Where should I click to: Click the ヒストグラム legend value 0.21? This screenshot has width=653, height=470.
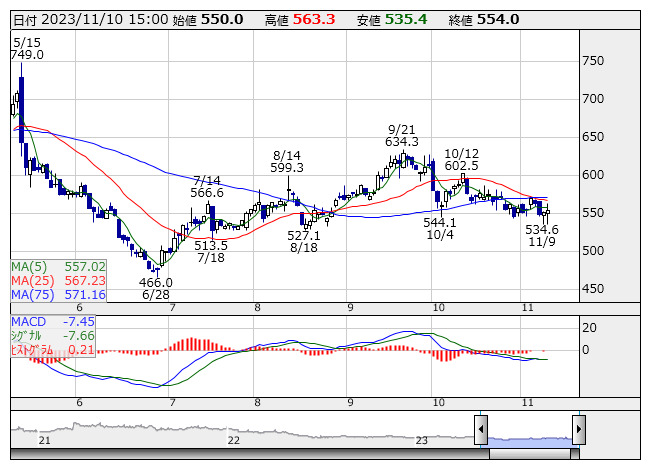(x=81, y=350)
